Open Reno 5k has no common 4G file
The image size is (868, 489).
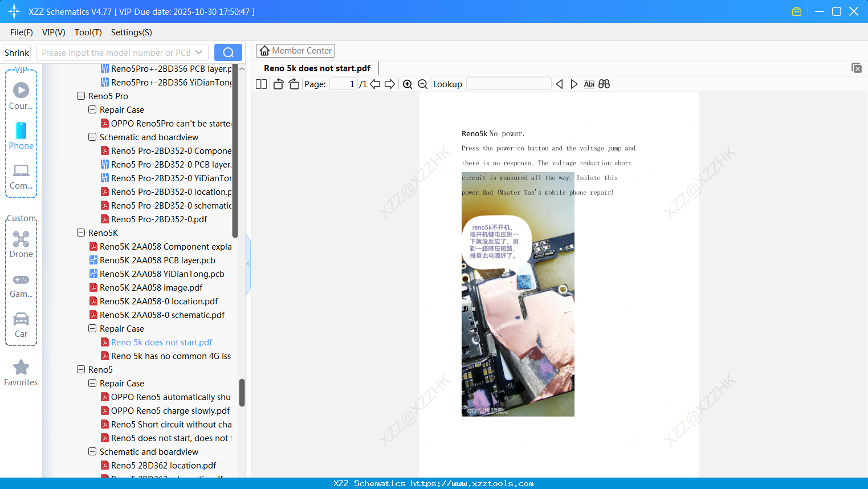pyautogui.click(x=166, y=356)
